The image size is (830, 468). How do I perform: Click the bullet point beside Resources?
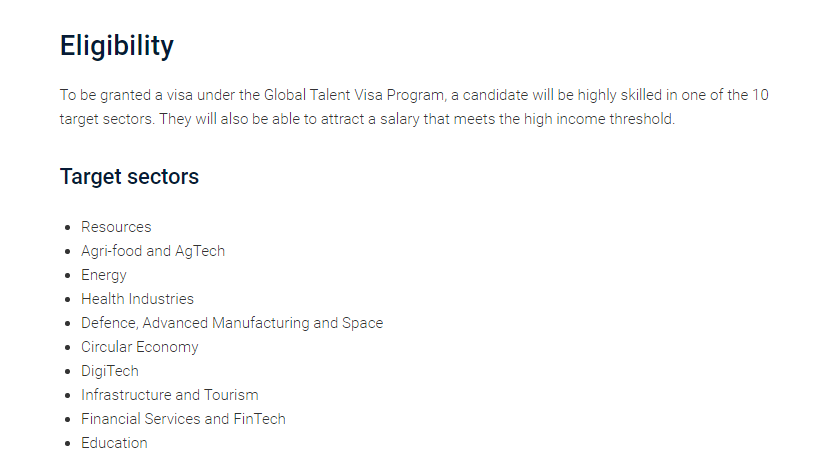pos(67,228)
